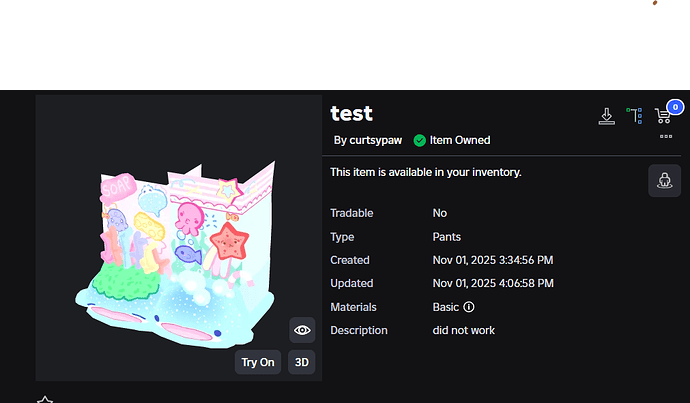
Task: Open the curtsypaw creator link
Action: 375,140
